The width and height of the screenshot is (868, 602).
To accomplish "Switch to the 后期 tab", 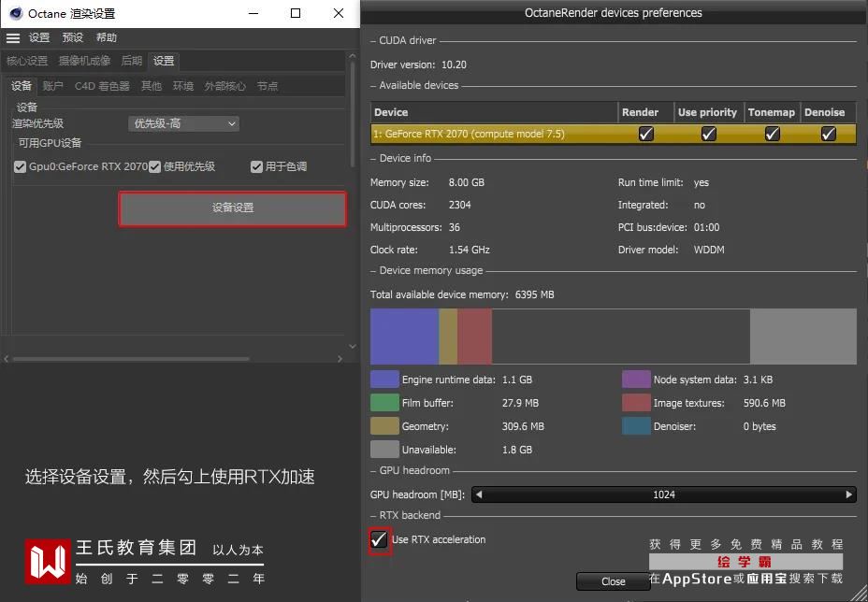I will [132, 61].
